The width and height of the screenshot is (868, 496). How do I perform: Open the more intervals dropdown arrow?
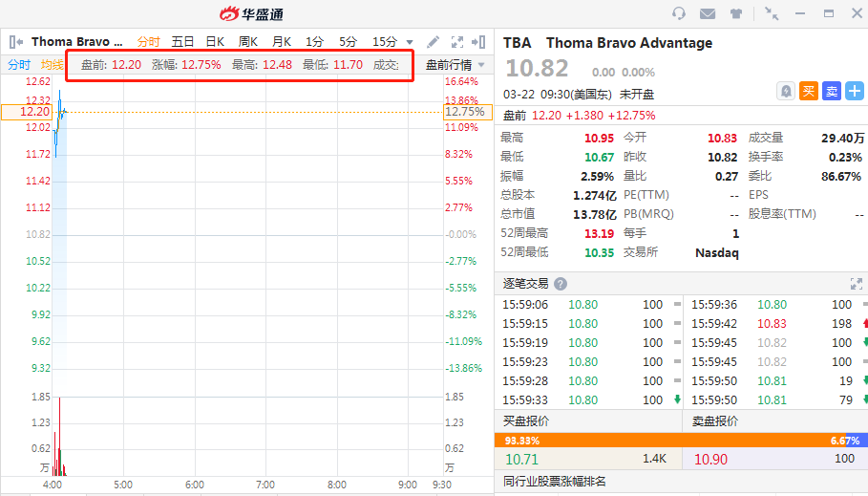click(x=410, y=43)
